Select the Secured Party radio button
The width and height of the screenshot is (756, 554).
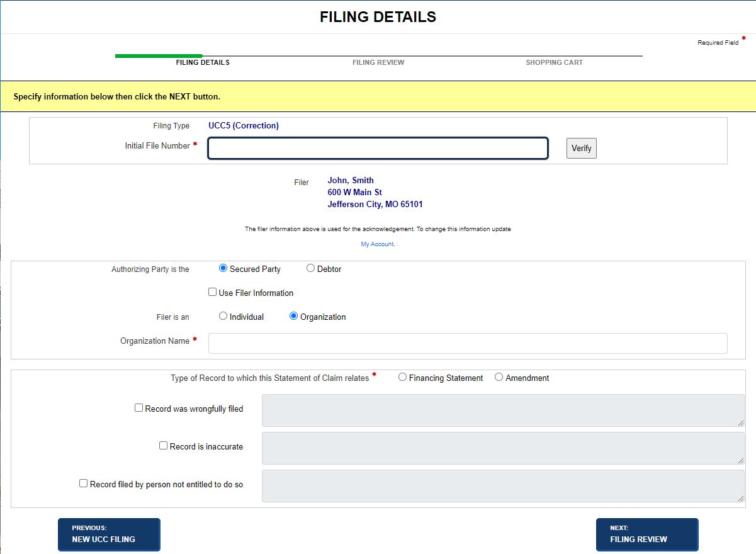coord(223,268)
